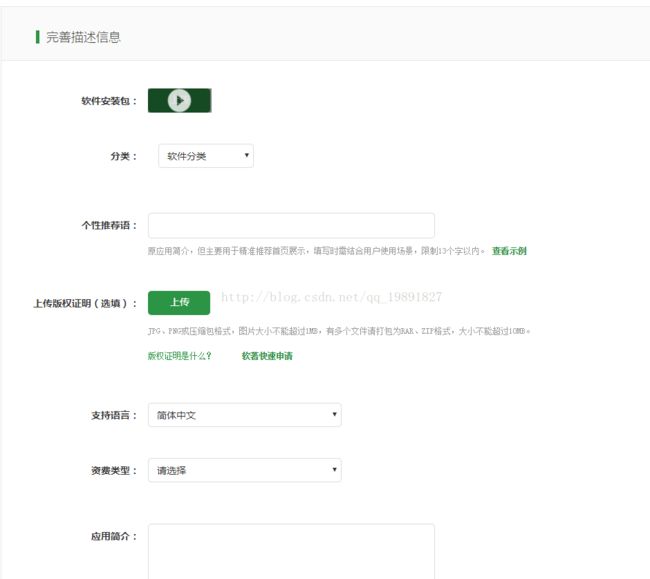The height and width of the screenshot is (579, 650).
Task: Click the 个性推荐语 label
Action: point(109,225)
